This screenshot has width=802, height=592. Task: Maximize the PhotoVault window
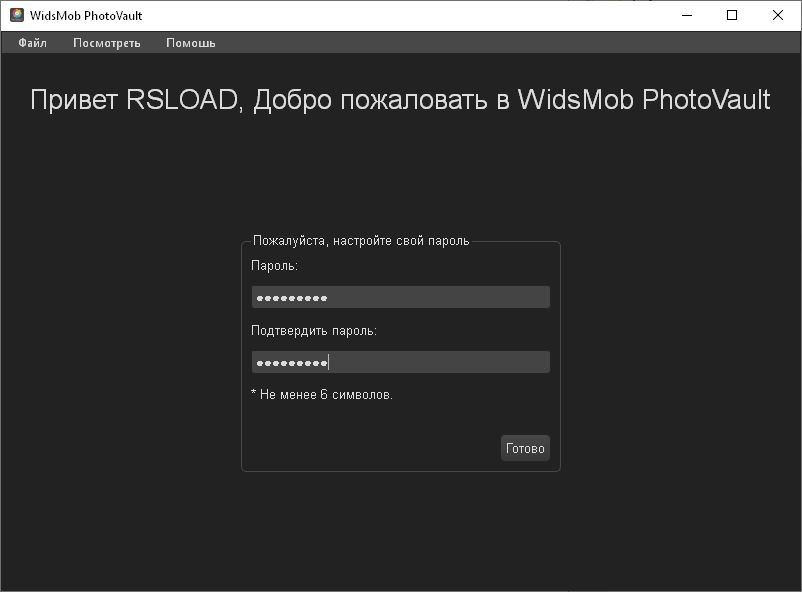point(731,15)
